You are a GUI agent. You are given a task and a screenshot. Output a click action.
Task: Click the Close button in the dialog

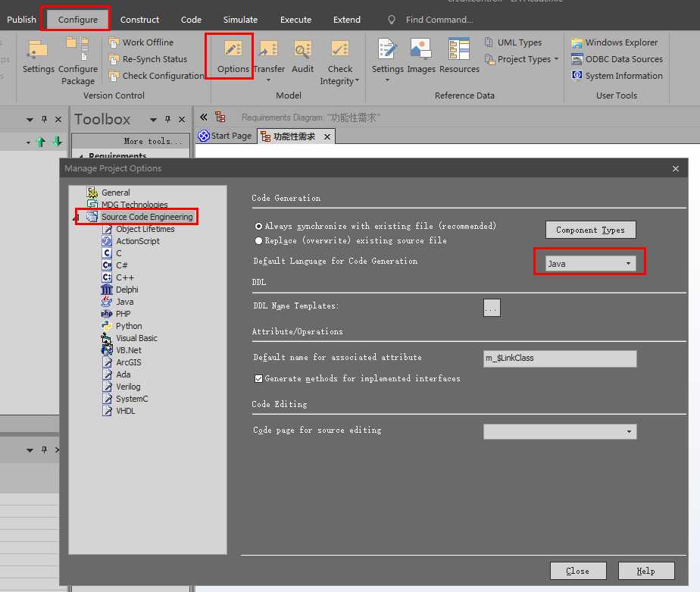point(577,571)
